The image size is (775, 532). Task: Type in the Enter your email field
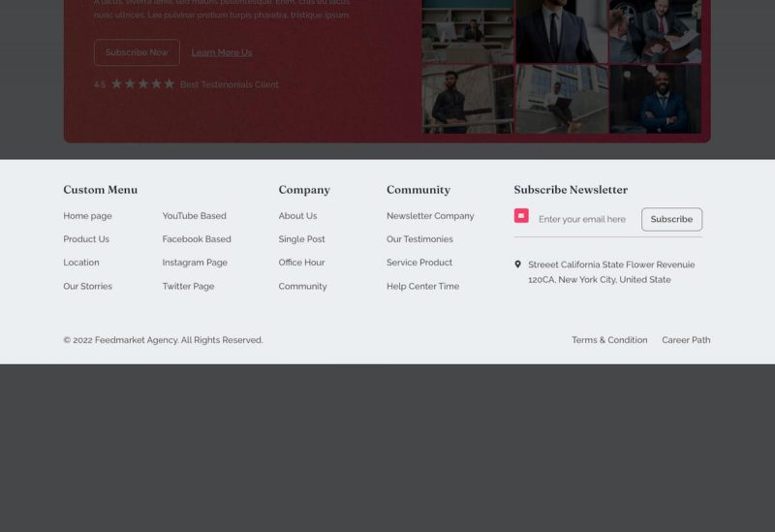[x=582, y=219]
